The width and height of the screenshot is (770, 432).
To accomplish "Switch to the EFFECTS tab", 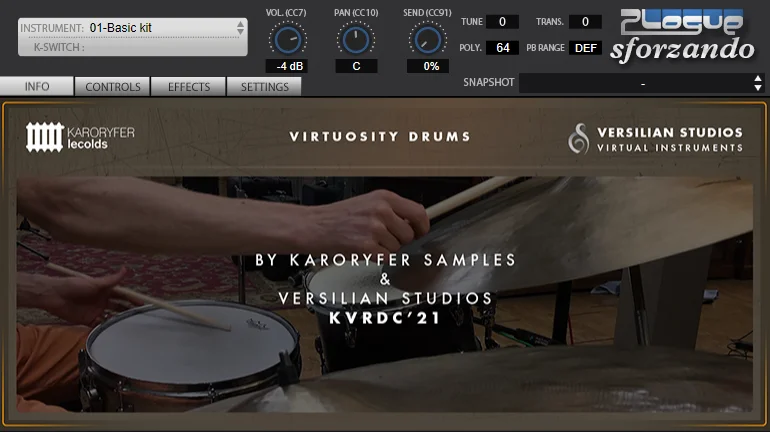I will (x=189, y=87).
